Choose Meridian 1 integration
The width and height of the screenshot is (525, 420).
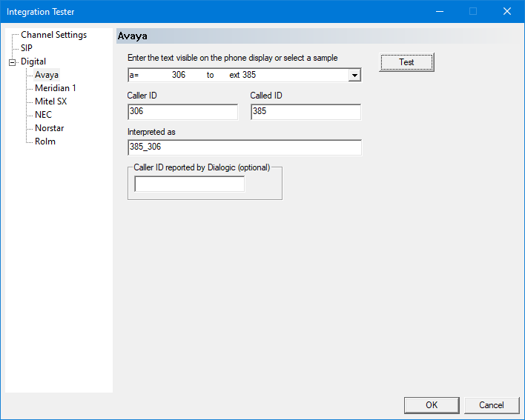(x=55, y=88)
